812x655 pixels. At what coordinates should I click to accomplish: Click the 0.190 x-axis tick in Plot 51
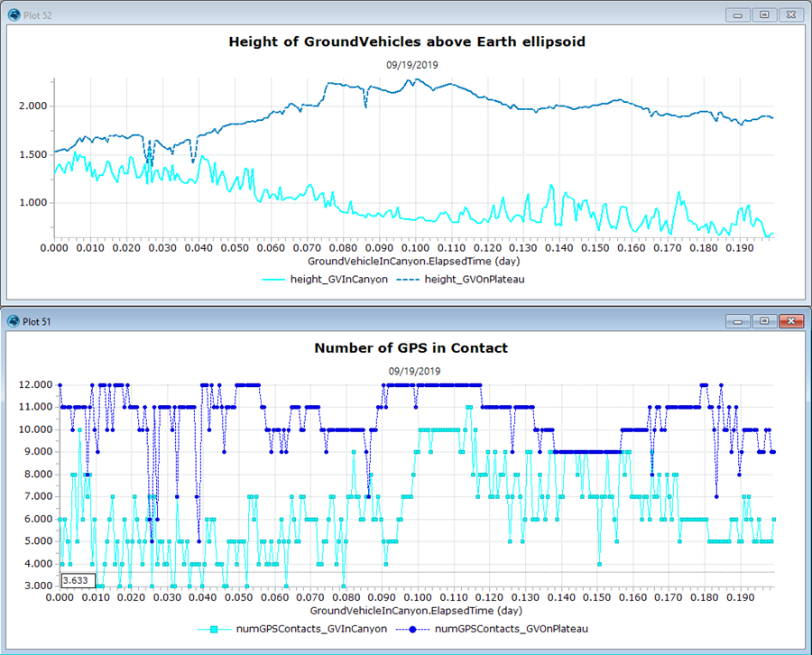[741, 597]
